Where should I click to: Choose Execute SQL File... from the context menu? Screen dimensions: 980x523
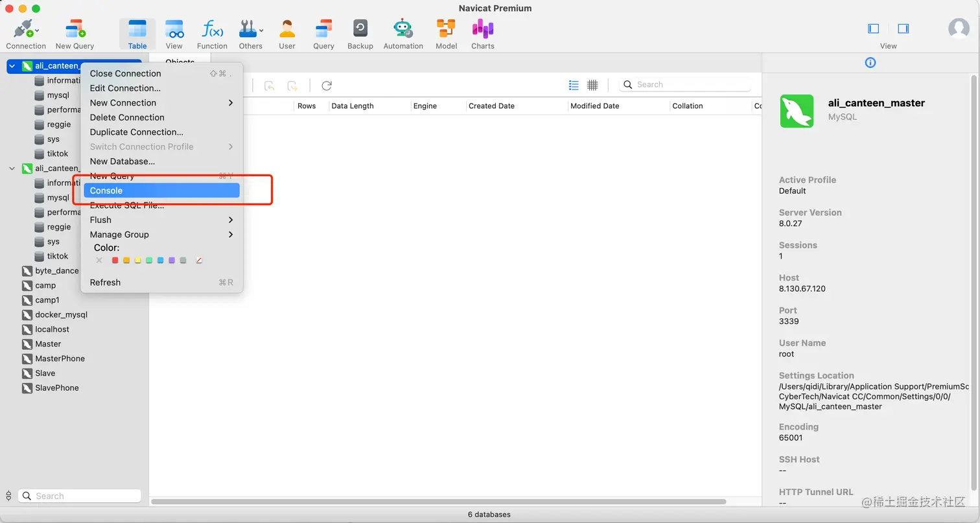pyautogui.click(x=161, y=205)
